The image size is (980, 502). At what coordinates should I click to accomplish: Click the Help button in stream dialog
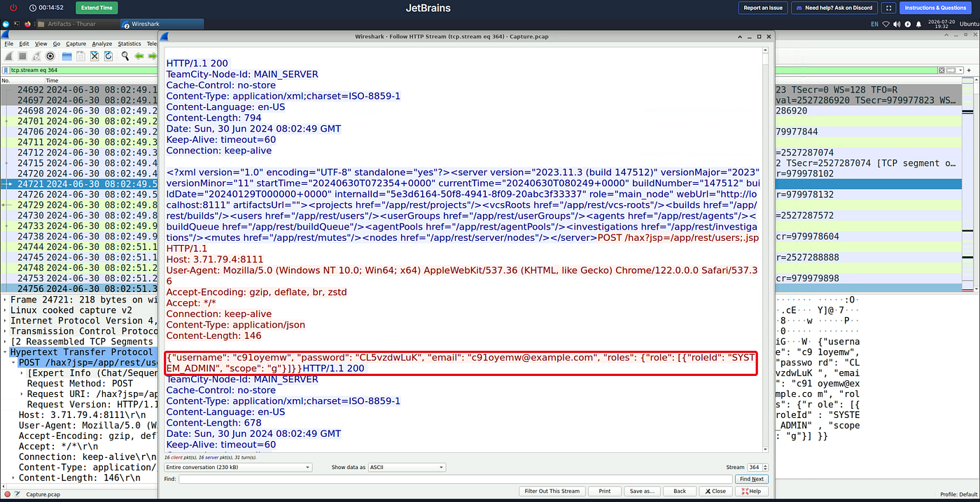coord(752,491)
